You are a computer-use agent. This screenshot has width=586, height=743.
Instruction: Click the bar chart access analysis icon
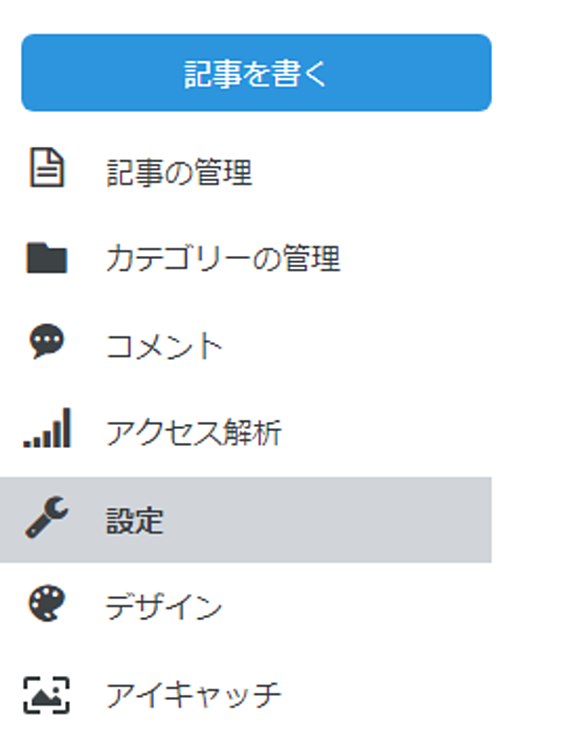coord(47,428)
